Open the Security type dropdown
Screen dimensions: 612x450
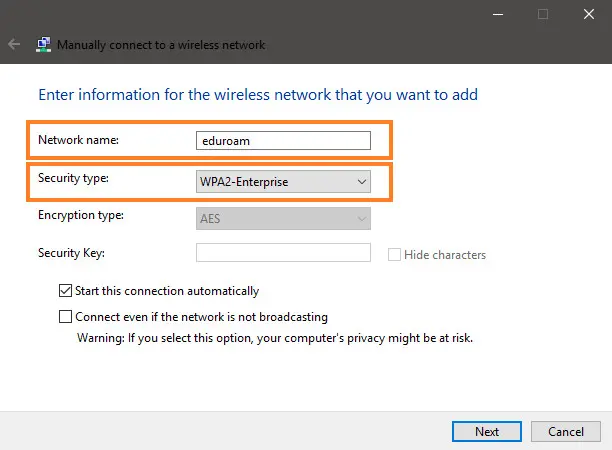click(x=283, y=182)
